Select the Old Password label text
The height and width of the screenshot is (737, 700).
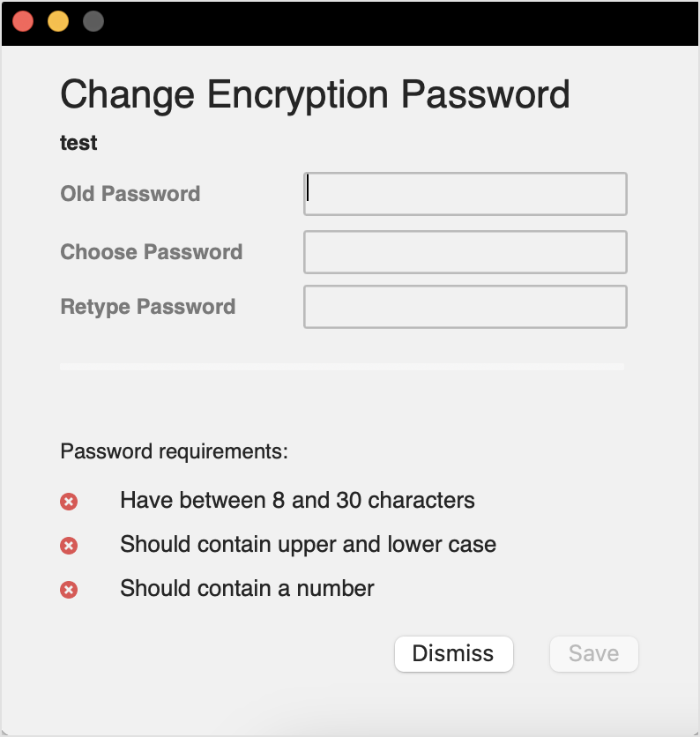130,194
